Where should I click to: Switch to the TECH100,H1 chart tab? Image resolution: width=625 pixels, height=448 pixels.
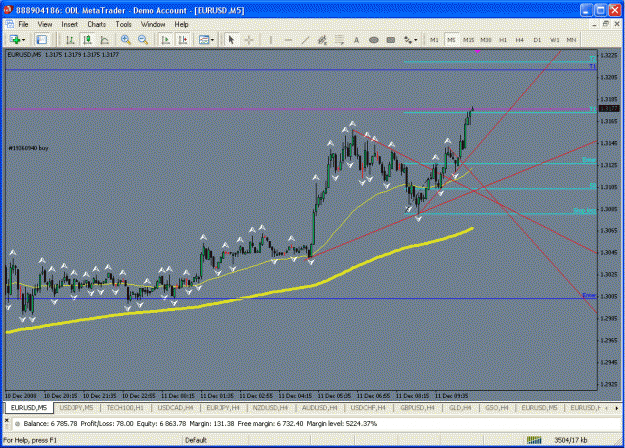click(x=125, y=408)
